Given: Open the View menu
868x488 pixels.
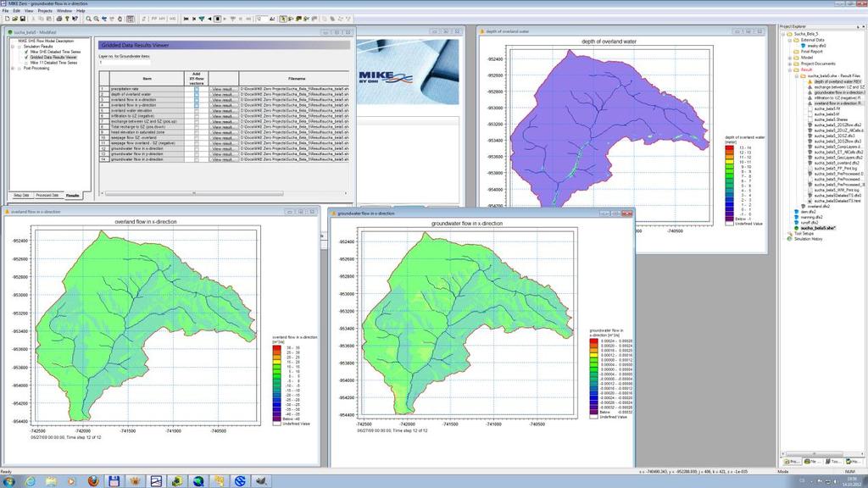Looking at the screenshot, I should pyautogui.click(x=29, y=11).
